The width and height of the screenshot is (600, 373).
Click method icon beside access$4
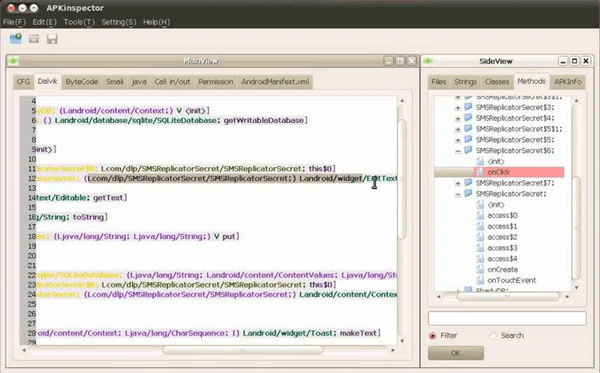tap(480, 258)
